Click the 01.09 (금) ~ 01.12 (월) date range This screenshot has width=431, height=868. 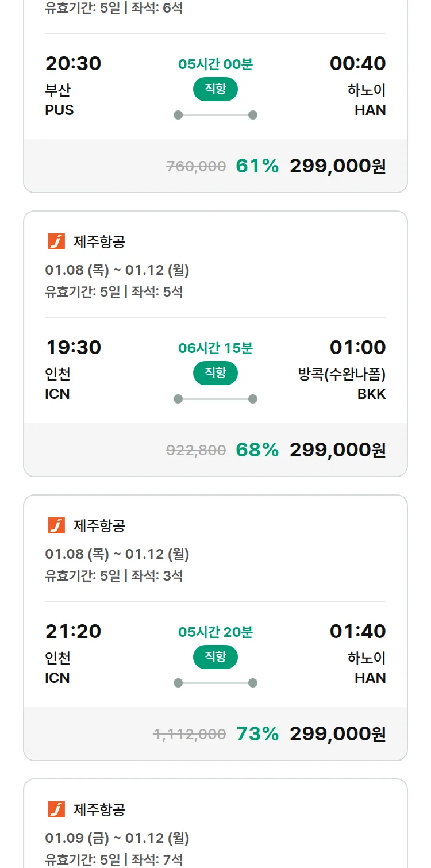pyautogui.click(x=117, y=838)
